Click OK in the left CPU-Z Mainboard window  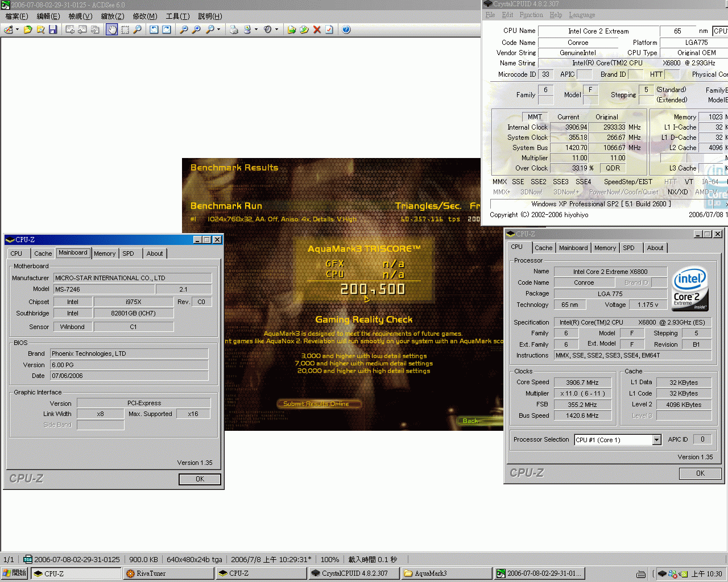[200, 479]
